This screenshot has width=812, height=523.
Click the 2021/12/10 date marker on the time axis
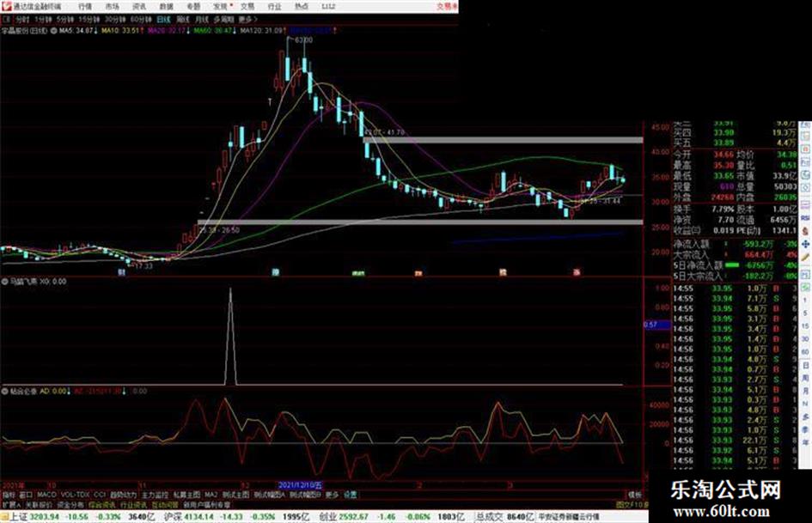tap(301, 485)
